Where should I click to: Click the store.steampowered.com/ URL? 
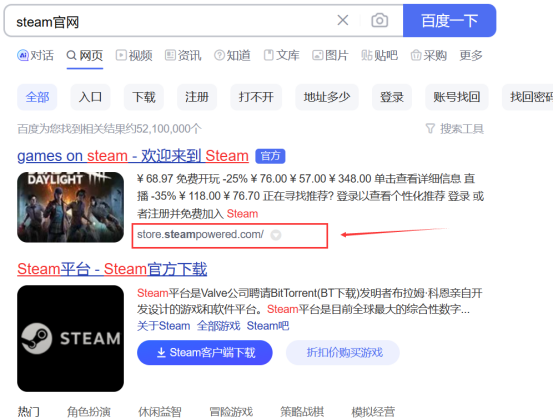coord(200,234)
